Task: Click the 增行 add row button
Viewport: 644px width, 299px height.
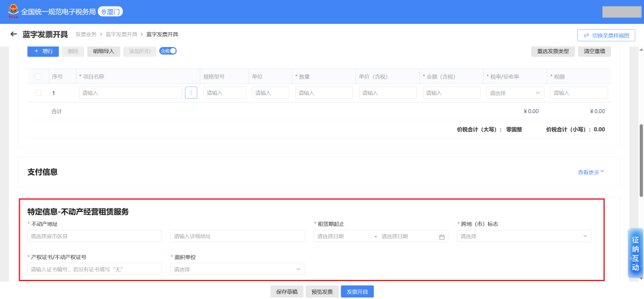Action: click(43, 51)
